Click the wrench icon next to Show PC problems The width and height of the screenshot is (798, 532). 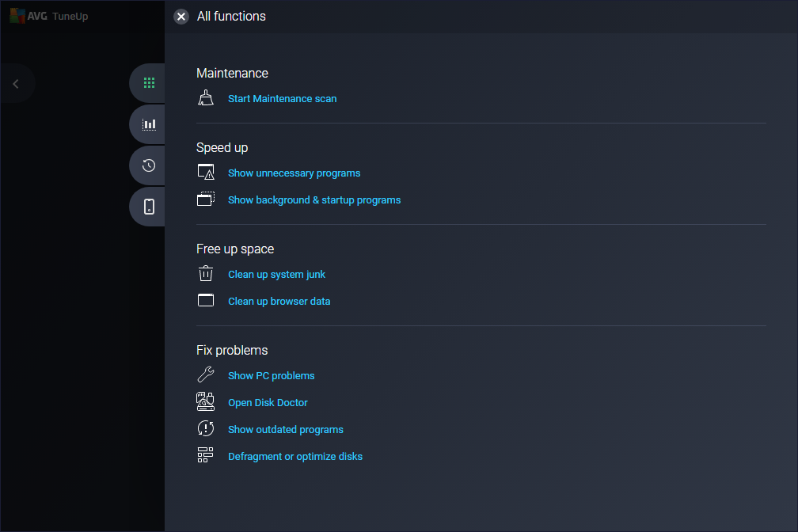click(x=206, y=374)
